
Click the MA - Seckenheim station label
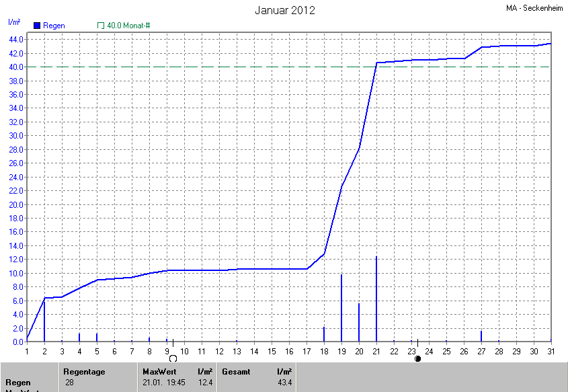click(534, 8)
